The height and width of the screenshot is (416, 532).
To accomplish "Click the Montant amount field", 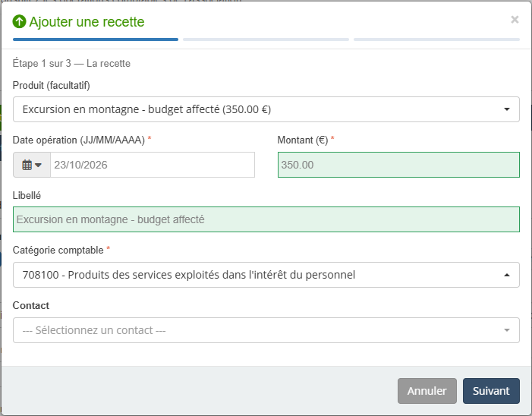I will 398,165.
